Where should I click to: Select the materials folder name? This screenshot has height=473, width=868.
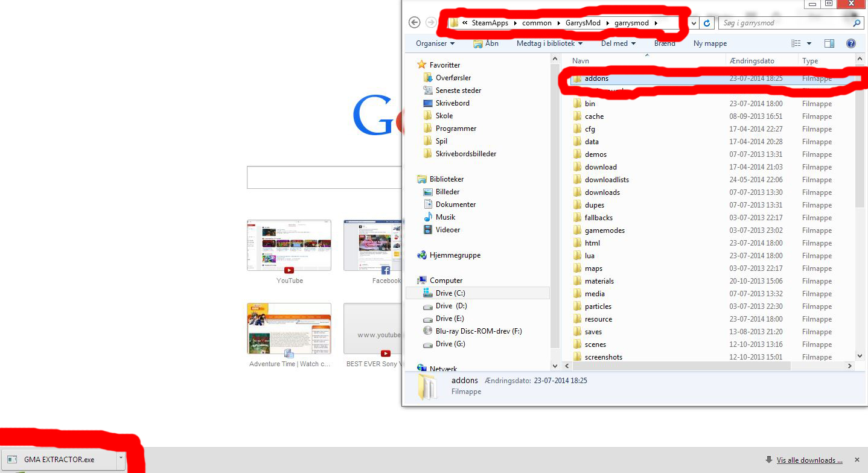pos(599,281)
